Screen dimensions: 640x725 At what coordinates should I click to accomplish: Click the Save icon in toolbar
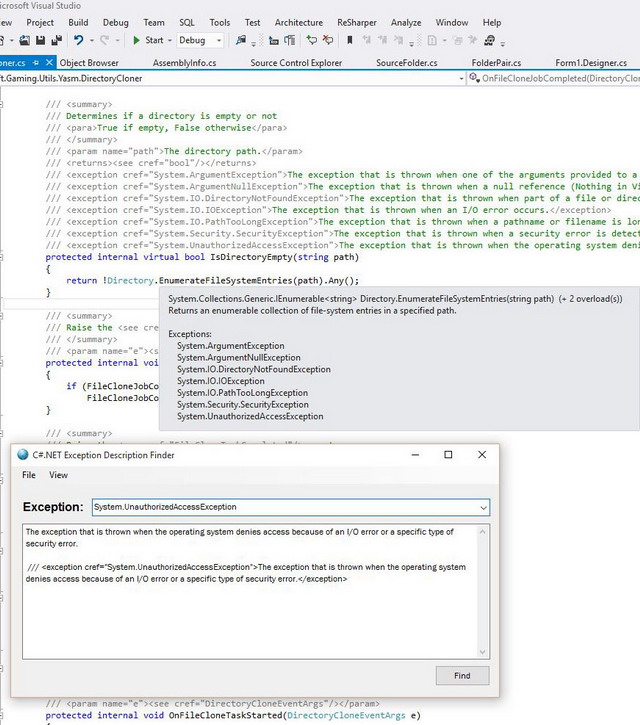(41, 41)
